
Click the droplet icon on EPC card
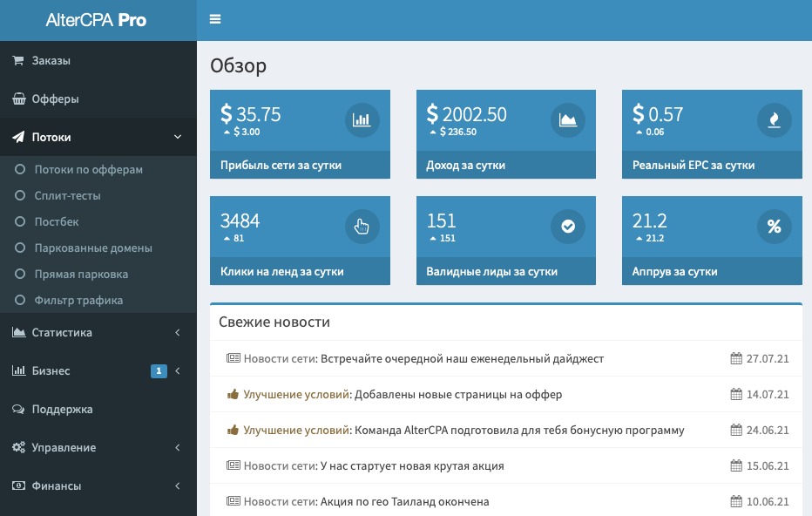point(774,120)
